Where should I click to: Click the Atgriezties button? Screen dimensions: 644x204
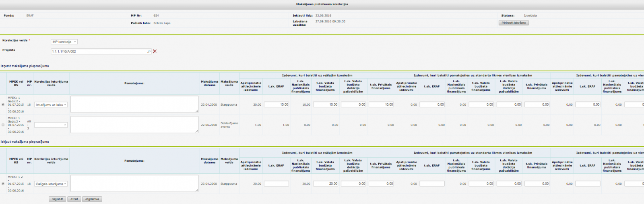pyautogui.click(x=92, y=199)
